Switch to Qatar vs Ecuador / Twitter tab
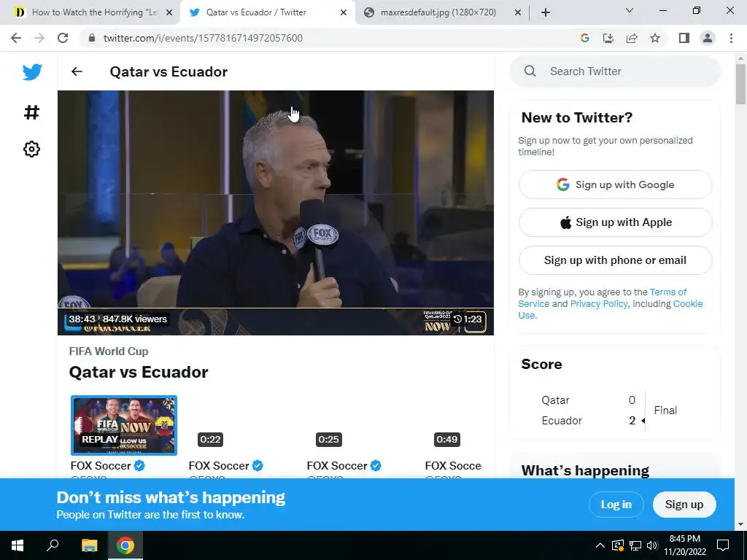Screen dimensions: 747x560 coord(268,12)
